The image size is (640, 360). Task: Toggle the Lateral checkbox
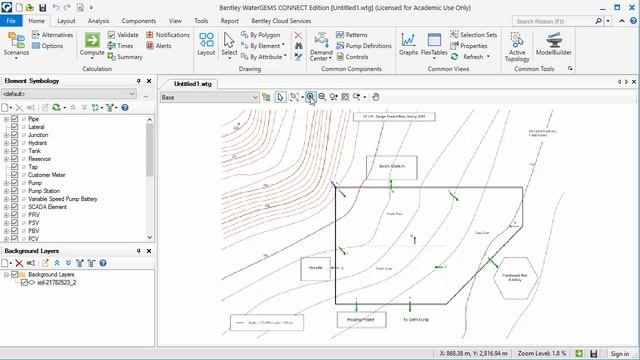coord(15,127)
